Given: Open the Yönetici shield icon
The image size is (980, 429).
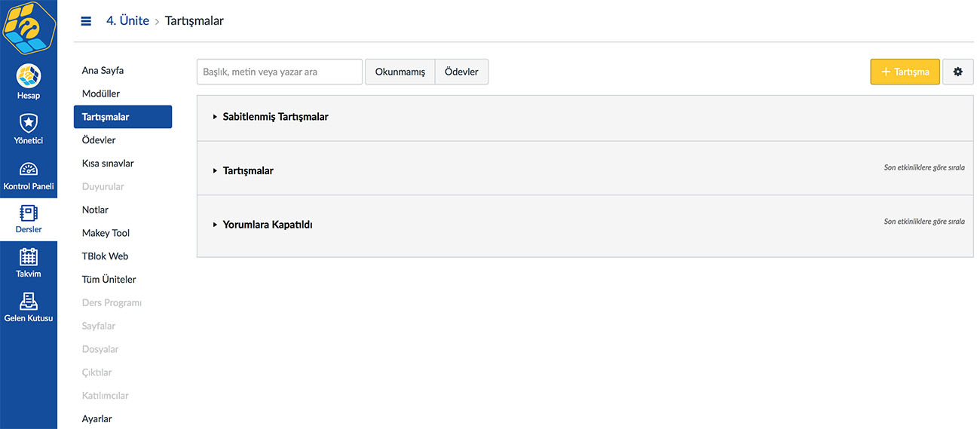Looking at the screenshot, I should point(29,122).
